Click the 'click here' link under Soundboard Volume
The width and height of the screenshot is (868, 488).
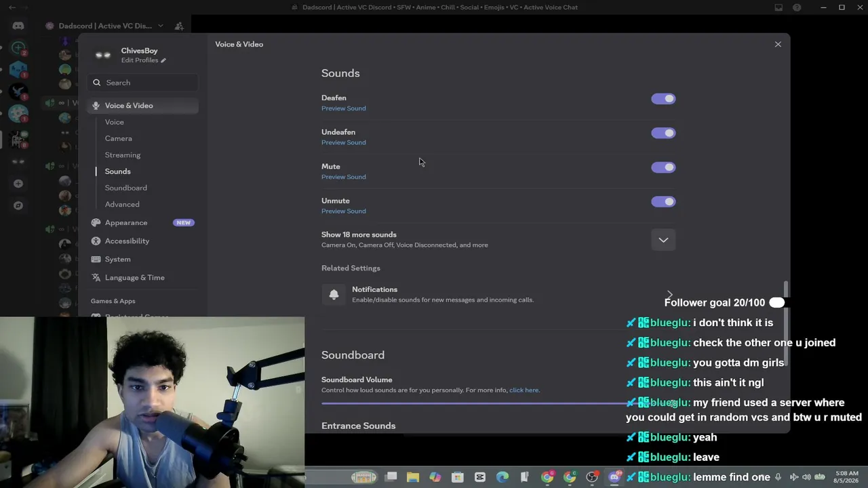(x=524, y=390)
